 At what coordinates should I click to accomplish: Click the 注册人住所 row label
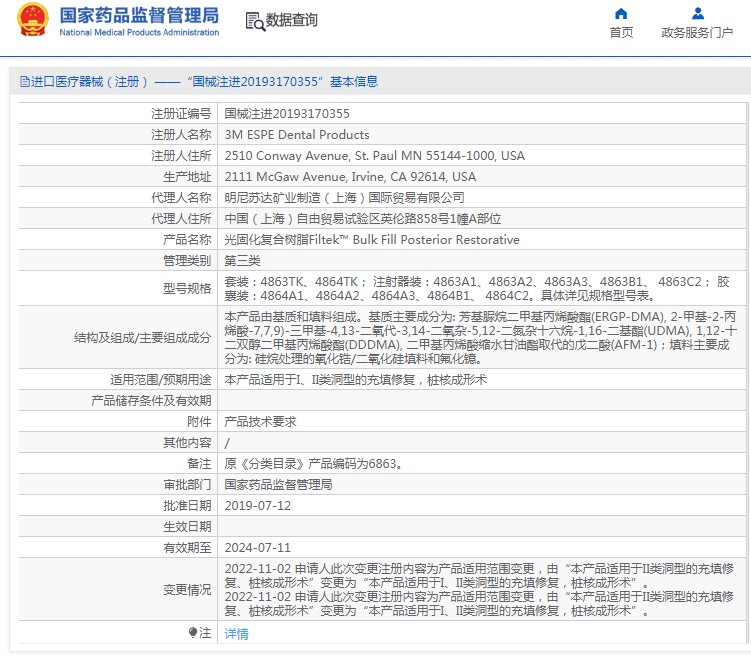(x=181, y=156)
